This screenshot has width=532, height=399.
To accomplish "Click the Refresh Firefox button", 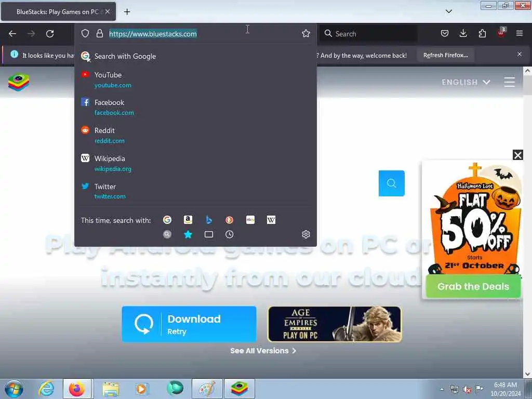I will coord(445,55).
